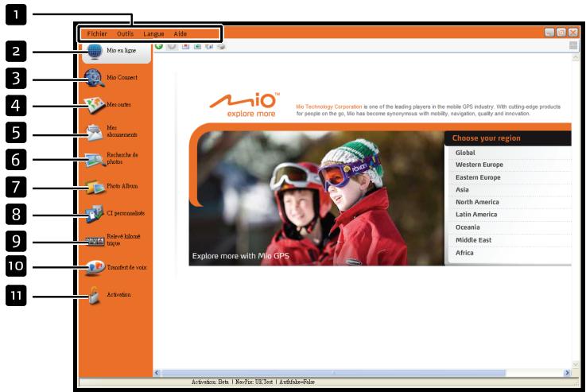Viewport: 586px width, 392px height.
Task: Open the Mio en ligne globe icon
Action: tap(95, 51)
